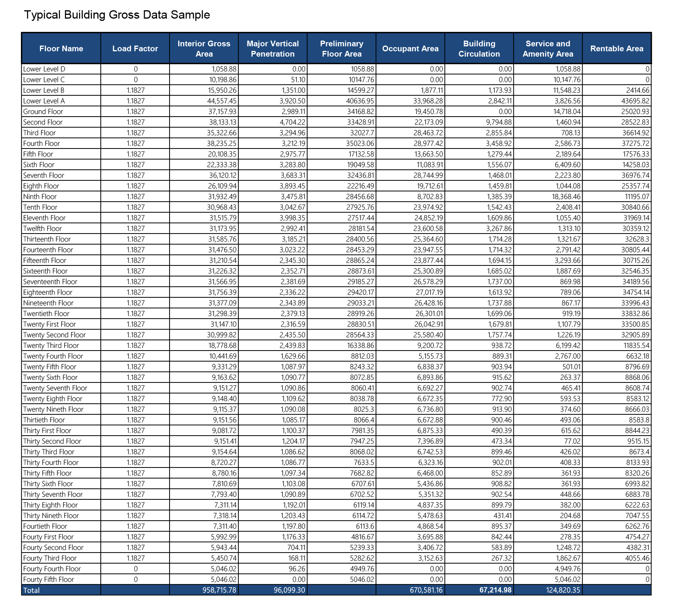This screenshot has height=616, width=675.
Task: Click the 'Thirty Second Floor' row label
Action: tap(52, 441)
